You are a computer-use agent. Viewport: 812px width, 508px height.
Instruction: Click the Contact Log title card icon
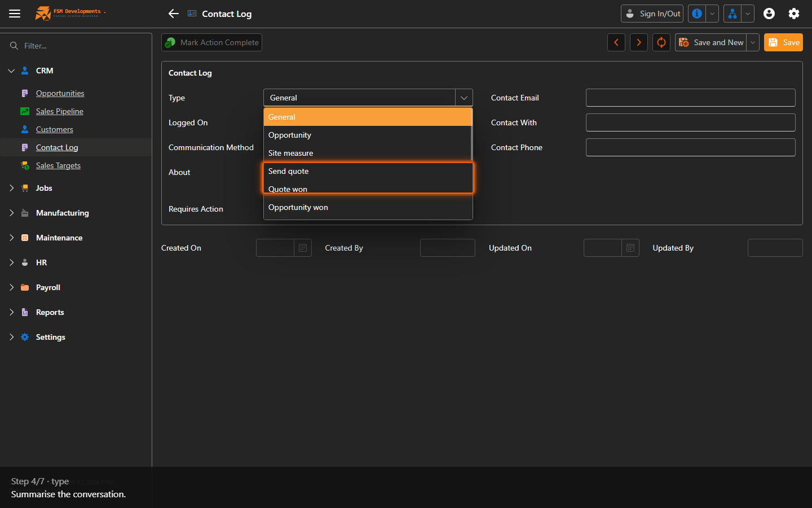pos(192,14)
